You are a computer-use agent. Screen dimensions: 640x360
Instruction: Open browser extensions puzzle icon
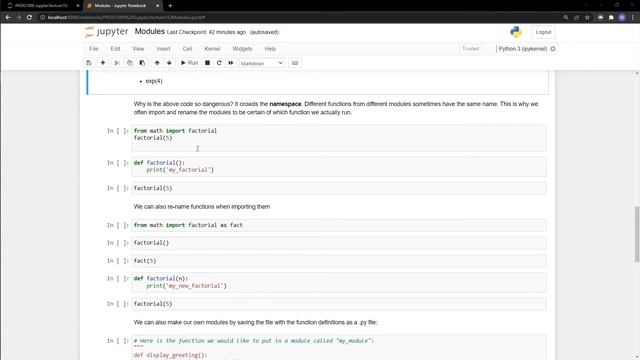click(611, 18)
